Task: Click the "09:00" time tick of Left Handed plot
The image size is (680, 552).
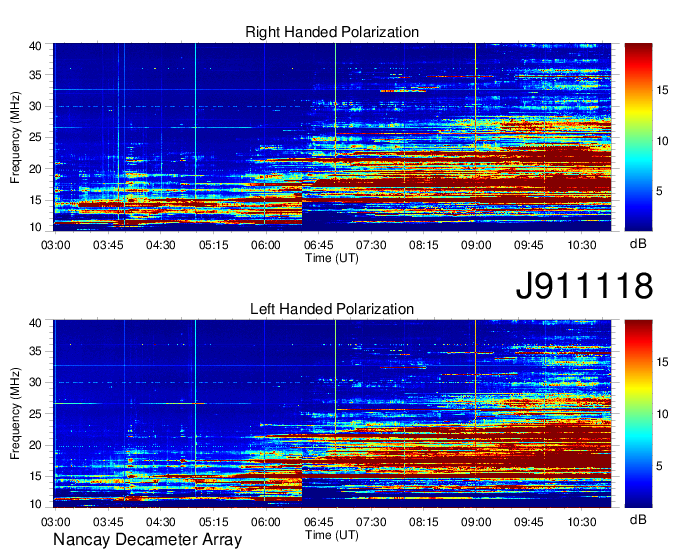Action: [476, 522]
